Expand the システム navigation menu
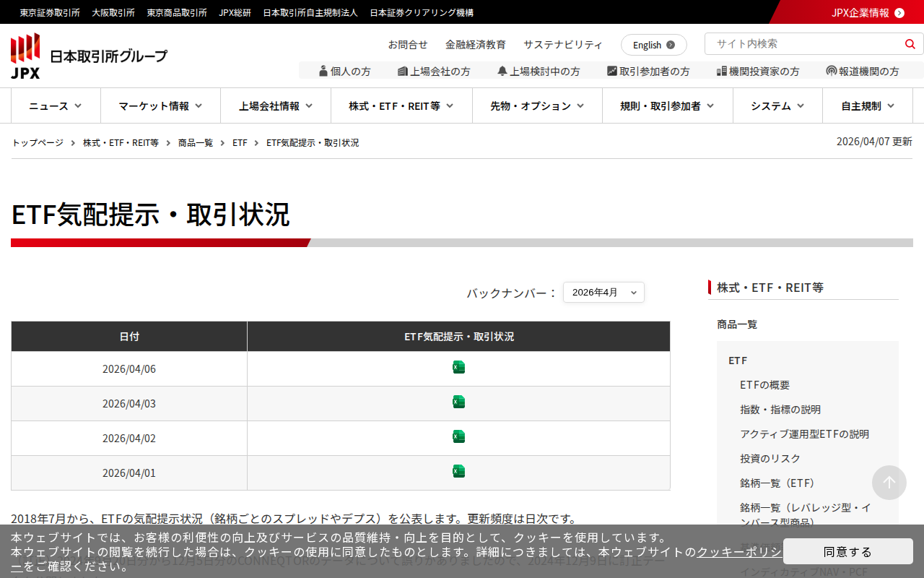Viewport: 924px width, 578px height. tap(777, 105)
